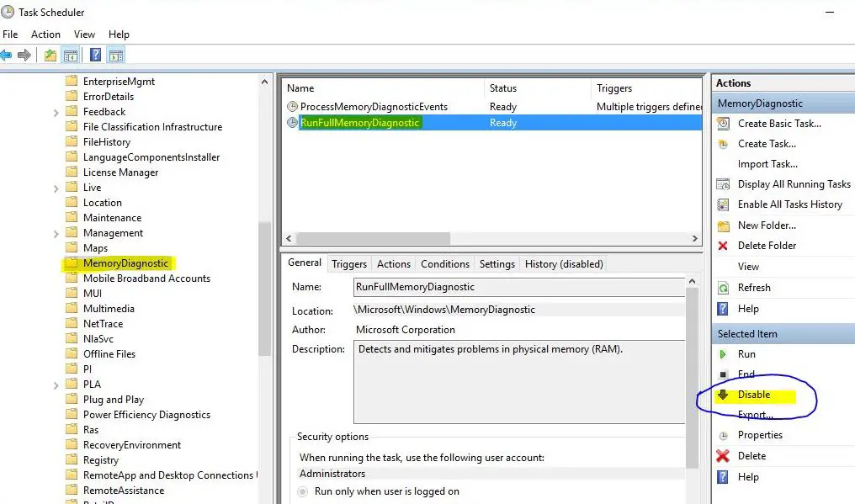Viewport: 855px width, 504px height.
Task: Click the Back arrow toolbar icon
Action: click(x=6, y=55)
